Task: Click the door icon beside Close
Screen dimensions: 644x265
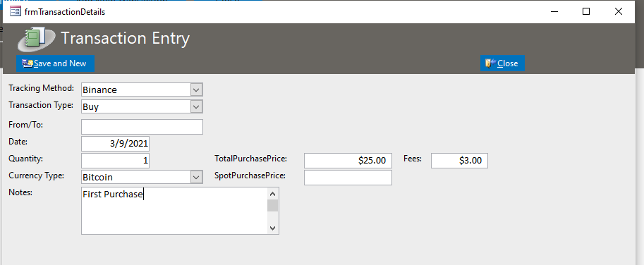Action: 490,63
